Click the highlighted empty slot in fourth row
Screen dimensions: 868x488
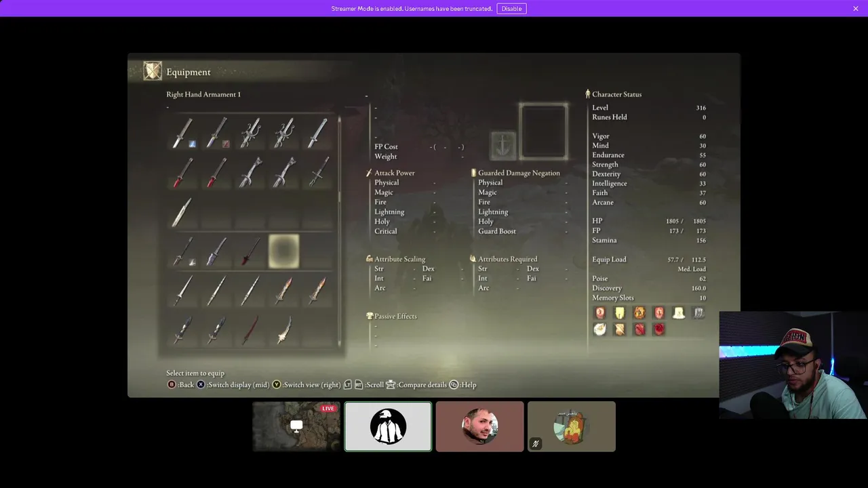(x=284, y=251)
